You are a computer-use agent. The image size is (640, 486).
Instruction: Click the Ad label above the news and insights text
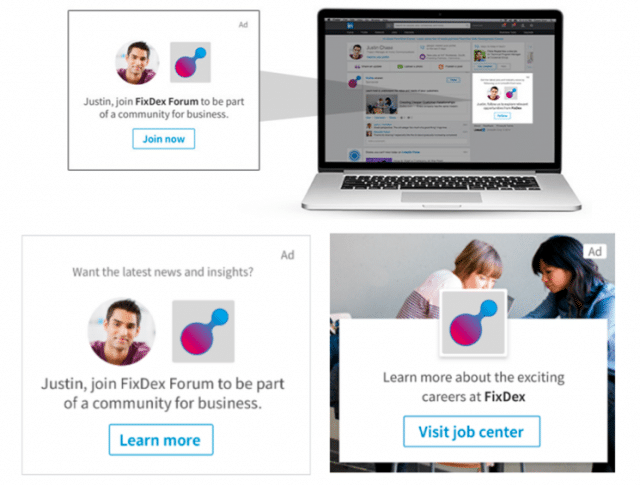[287, 255]
